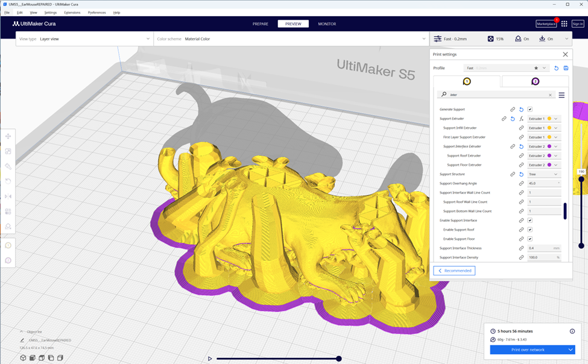Click the Support Blocker tool icon

(8, 227)
